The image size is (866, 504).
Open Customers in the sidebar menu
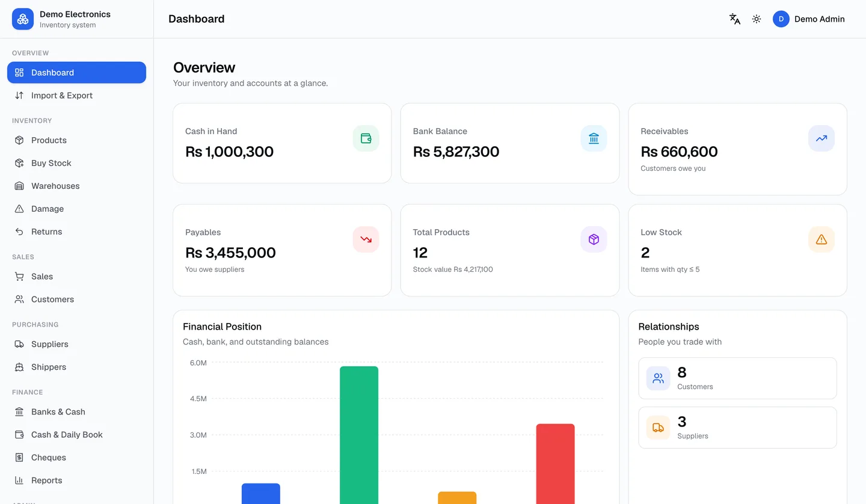pos(76,300)
